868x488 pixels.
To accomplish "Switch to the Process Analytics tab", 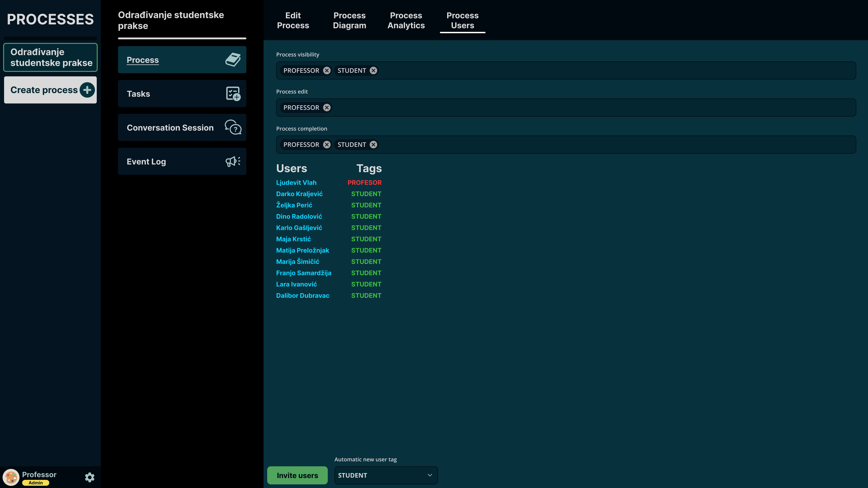I will (x=406, y=21).
